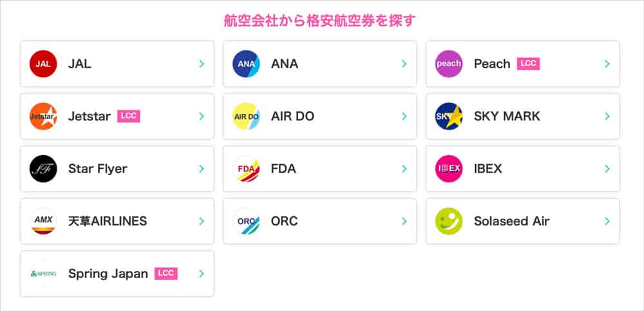
Task: Click the blue ANA logo icon
Action: (x=246, y=64)
